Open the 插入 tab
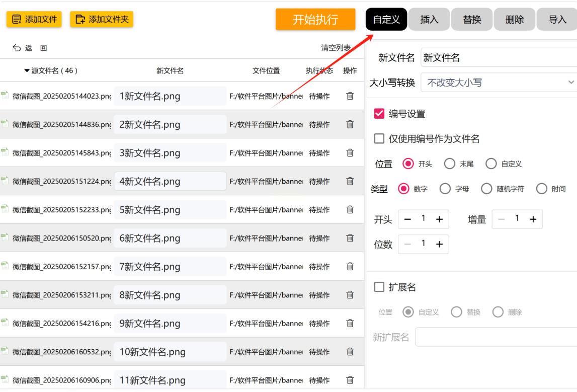This screenshot has width=577, height=392. point(429,19)
